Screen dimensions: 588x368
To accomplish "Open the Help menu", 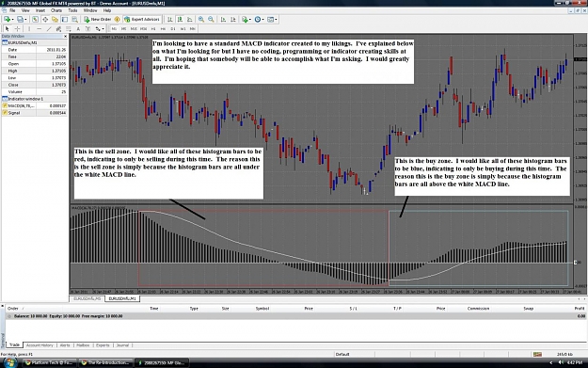I will (x=107, y=10).
